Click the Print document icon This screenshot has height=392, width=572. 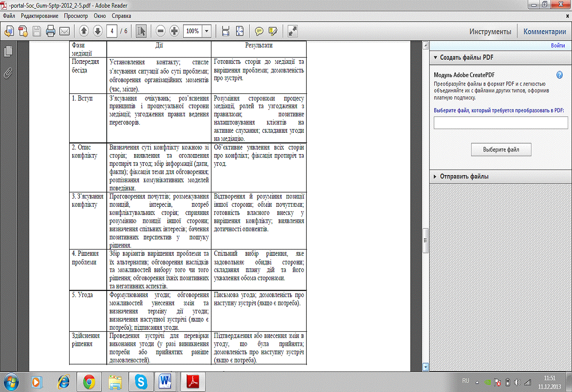(x=50, y=31)
